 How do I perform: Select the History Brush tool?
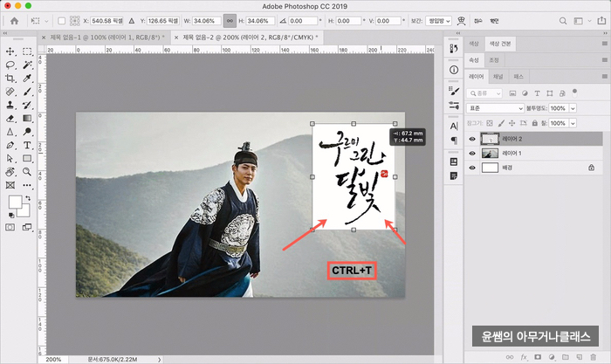coord(27,105)
